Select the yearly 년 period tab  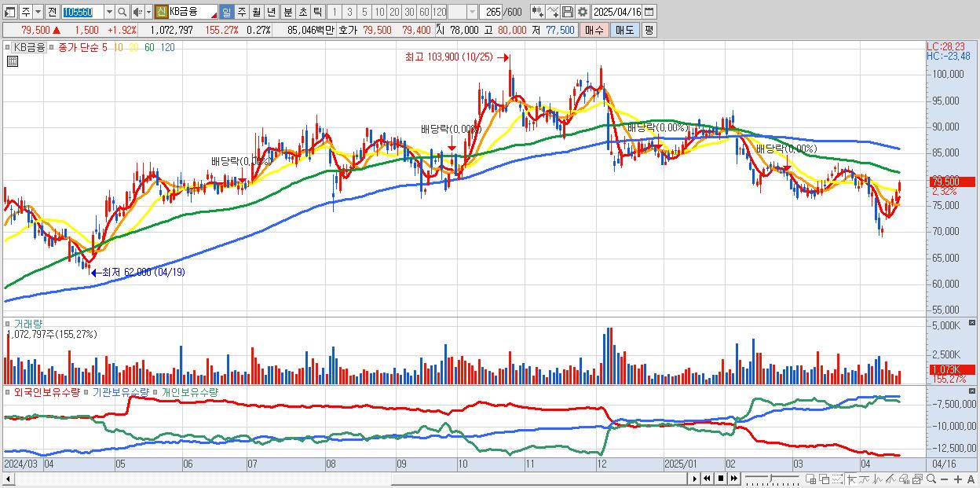pos(271,12)
